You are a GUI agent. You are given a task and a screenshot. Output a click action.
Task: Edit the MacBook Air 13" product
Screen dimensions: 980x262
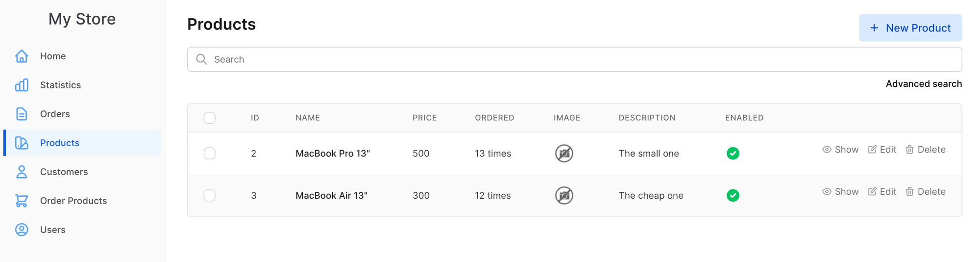[x=882, y=192]
